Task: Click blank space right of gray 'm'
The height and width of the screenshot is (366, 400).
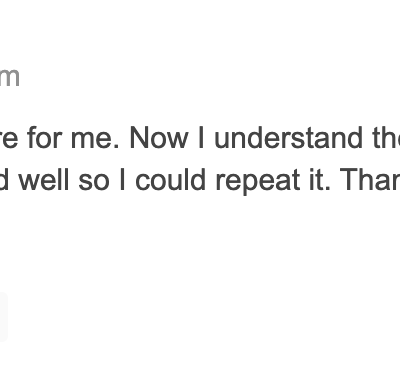Action: pyautogui.click(x=200, y=77)
